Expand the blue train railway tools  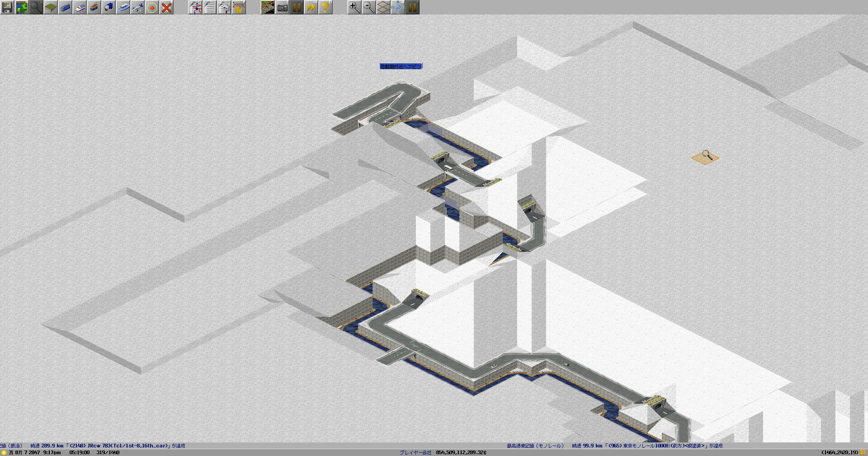65,7
